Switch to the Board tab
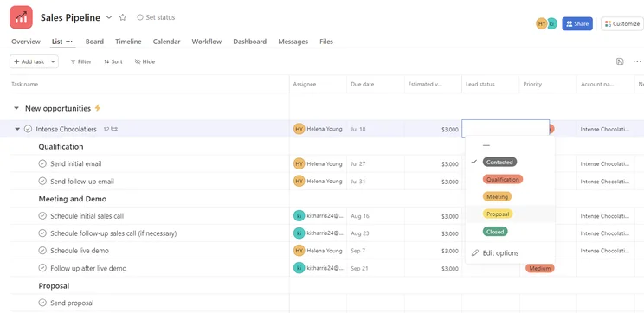This screenshot has height=313, width=644. (x=94, y=42)
